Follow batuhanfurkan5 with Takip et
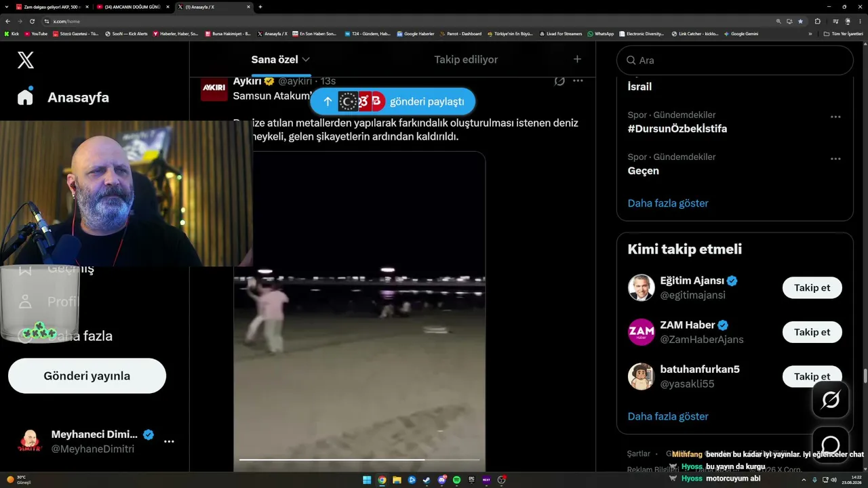 [x=812, y=376]
